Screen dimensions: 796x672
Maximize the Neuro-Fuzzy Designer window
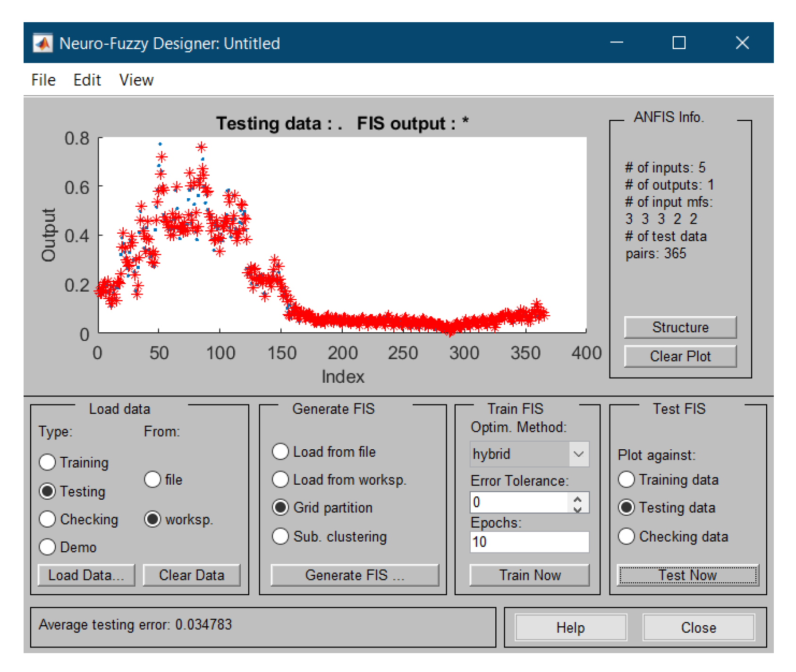(679, 43)
